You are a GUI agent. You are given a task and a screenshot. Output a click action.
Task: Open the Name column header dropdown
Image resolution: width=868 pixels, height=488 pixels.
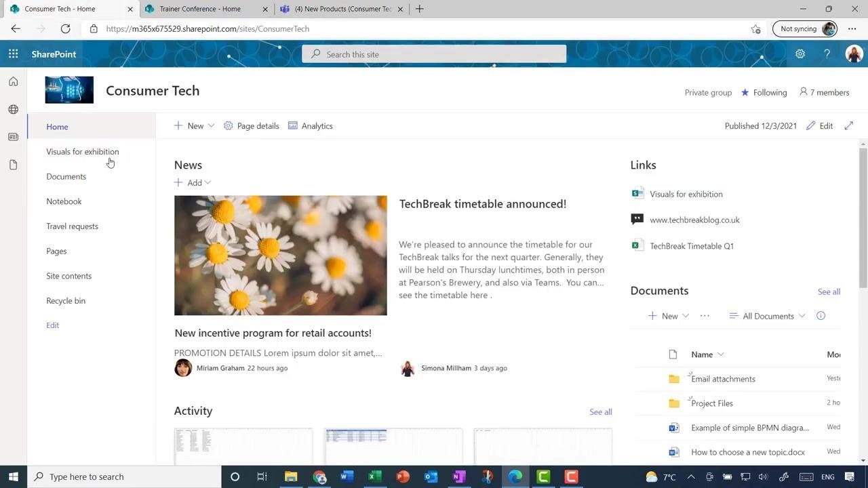(707, 354)
